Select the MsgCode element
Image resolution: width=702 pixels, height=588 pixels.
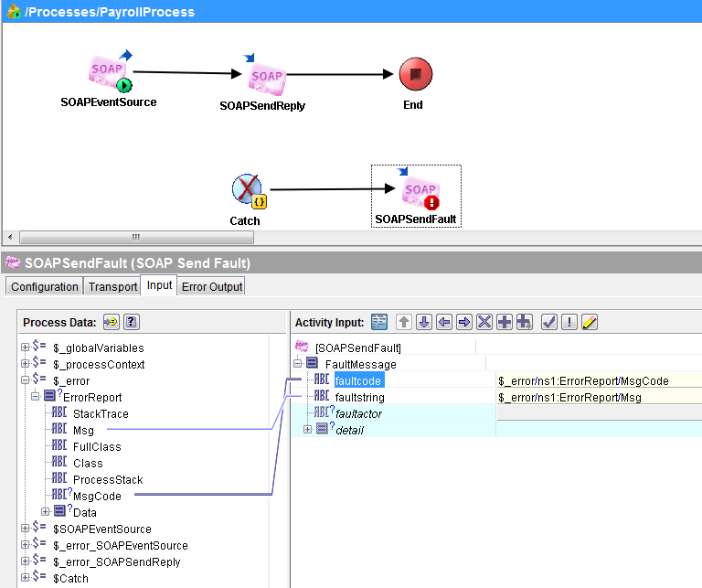(97, 497)
